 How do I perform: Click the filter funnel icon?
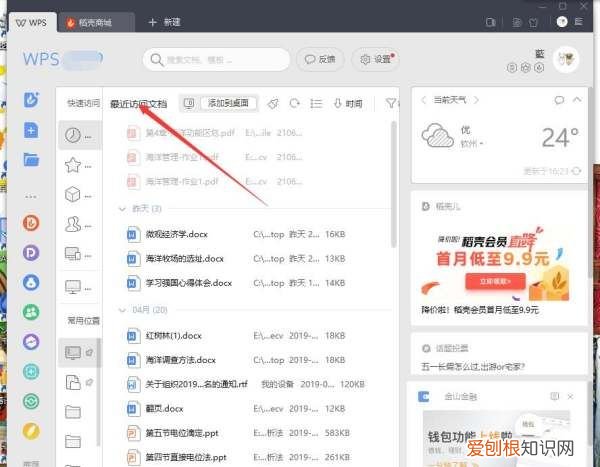click(391, 103)
